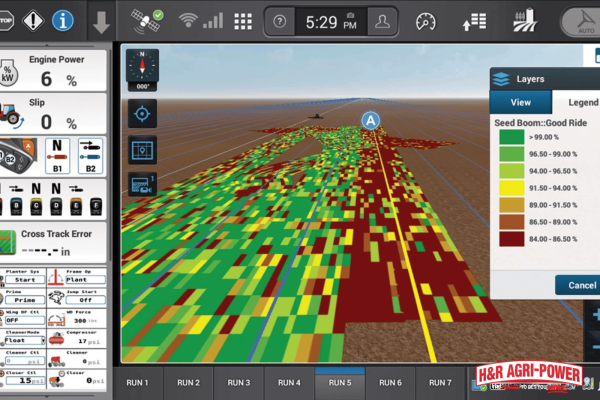Image resolution: width=600 pixels, height=400 pixels.
Task: Click the dark red 84.00-86.50% swatch
Action: 512,239
